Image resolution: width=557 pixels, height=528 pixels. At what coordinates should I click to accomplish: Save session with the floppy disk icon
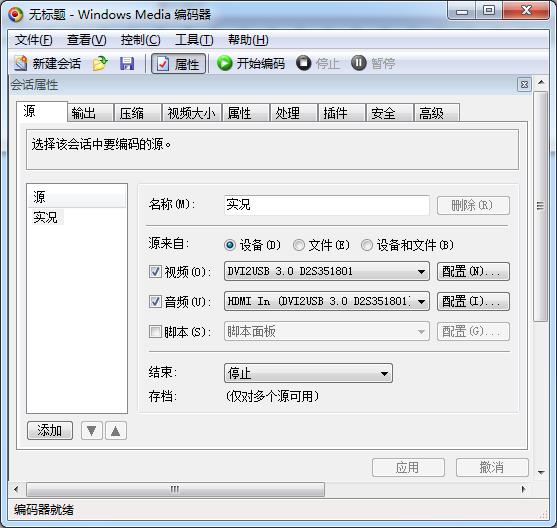coord(127,64)
